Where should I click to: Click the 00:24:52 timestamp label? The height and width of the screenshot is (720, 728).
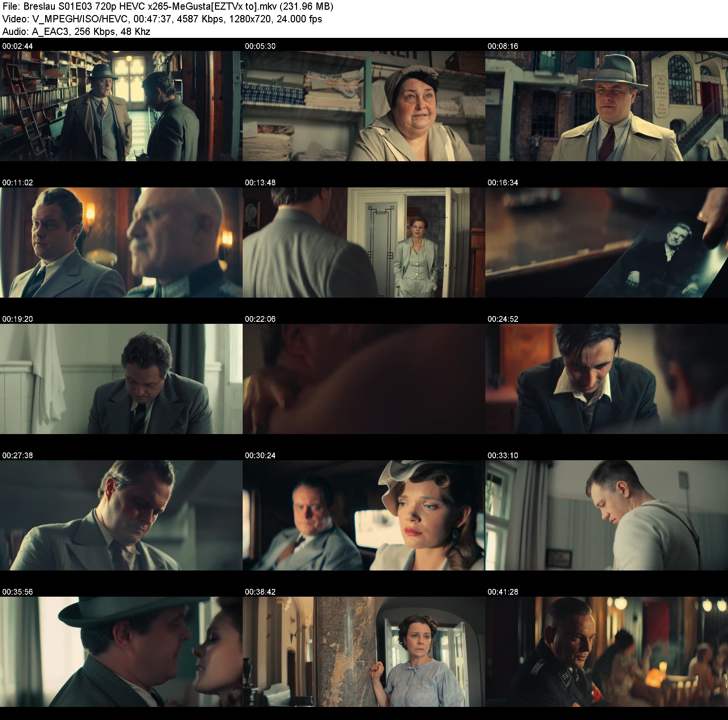(x=503, y=319)
